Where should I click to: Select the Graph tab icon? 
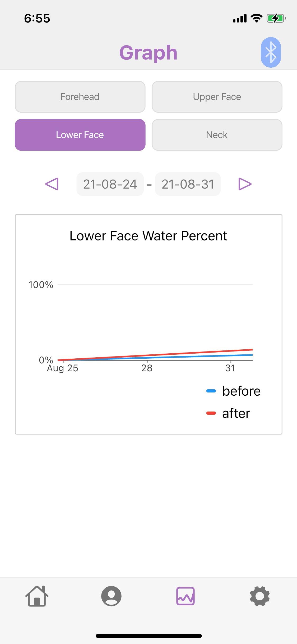pos(185,596)
